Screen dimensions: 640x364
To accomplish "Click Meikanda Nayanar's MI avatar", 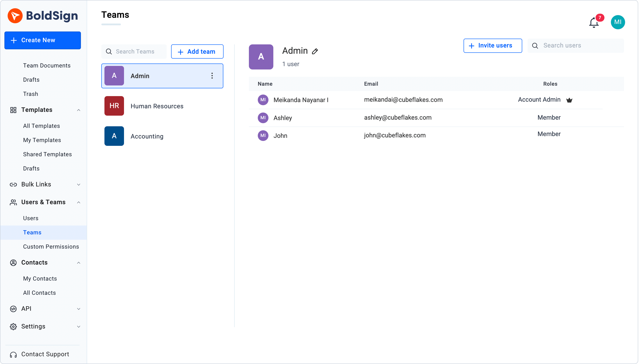I will pos(264,100).
